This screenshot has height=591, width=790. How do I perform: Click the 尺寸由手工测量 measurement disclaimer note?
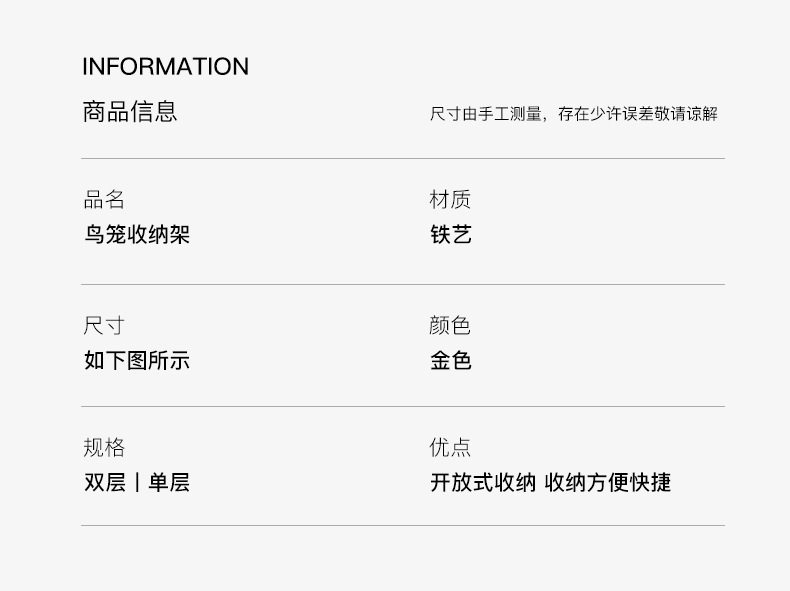(573, 114)
